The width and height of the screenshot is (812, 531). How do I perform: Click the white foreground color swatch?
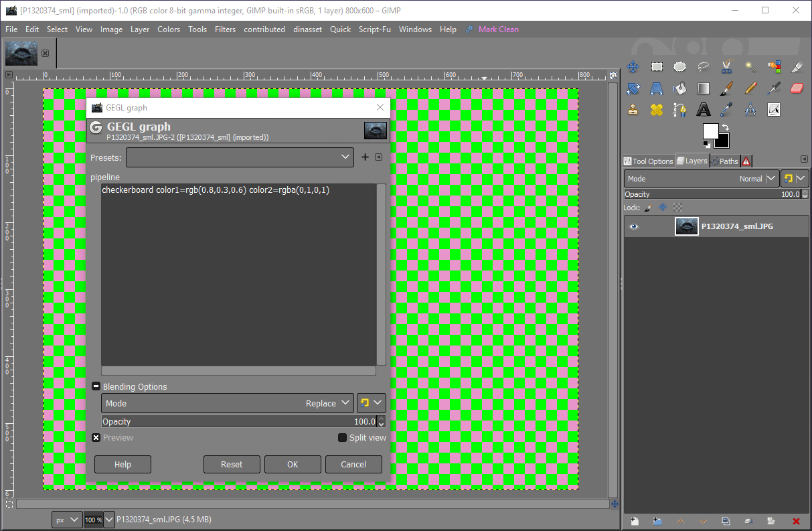point(710,131)
